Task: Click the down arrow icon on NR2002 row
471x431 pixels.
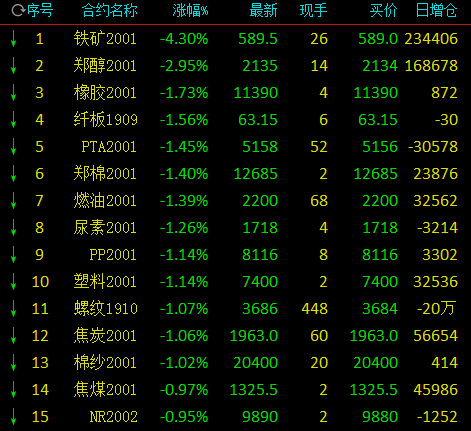Action: [x=13, y=417]
